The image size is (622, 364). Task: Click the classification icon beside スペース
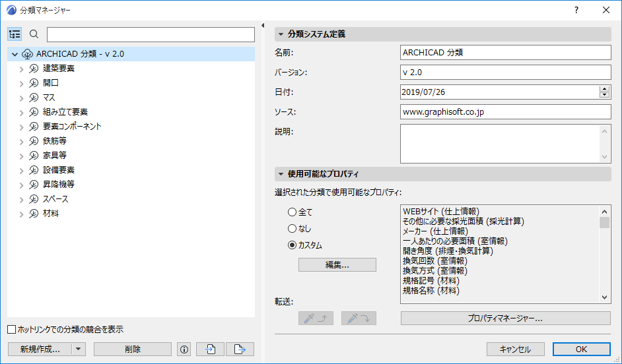(x=34, y=199)
